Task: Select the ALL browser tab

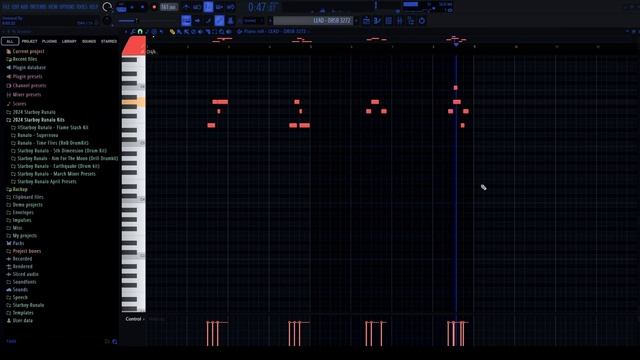Action: 10,41
